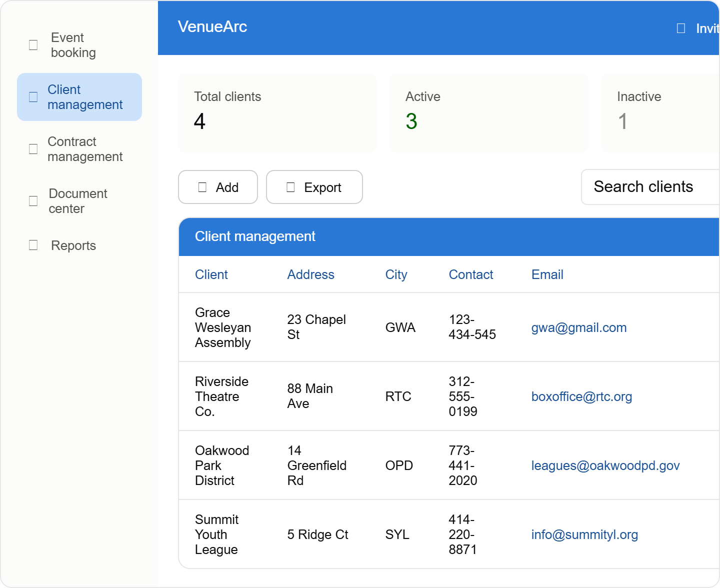Select the Inactive clients stat card
Screen dimensions: 720x588
[660, 113]
